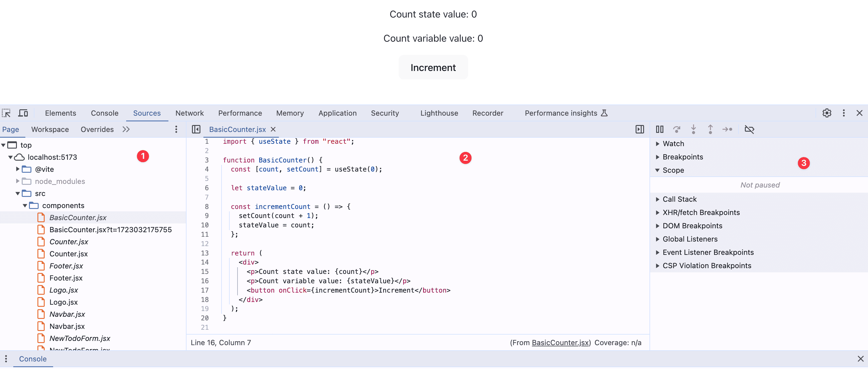Expand the @vite folder
Viewport: 868px width, 369px height.
[x=18, y=169]
